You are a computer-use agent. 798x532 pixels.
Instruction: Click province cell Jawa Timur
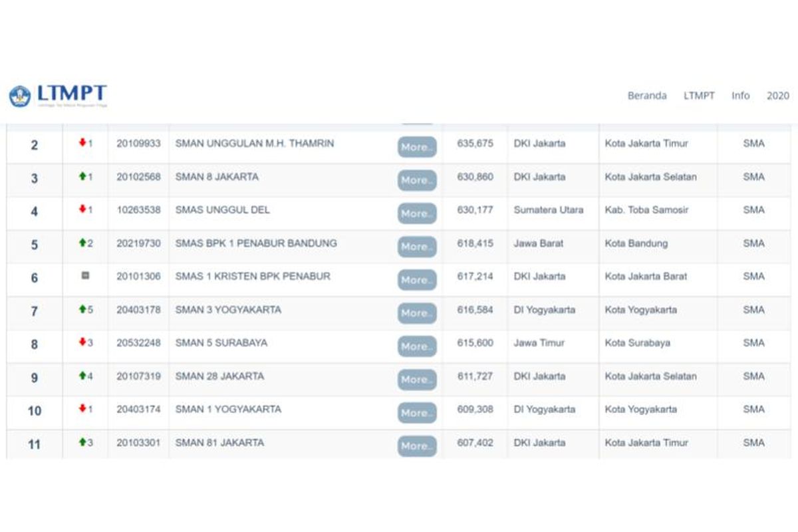539,342
